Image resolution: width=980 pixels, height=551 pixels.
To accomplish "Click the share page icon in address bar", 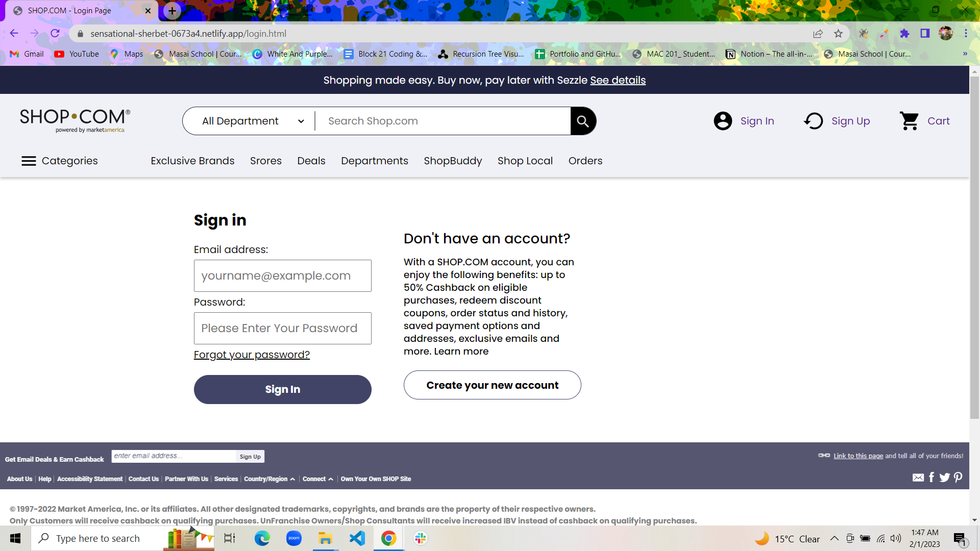I will click(x=818, y=34).
